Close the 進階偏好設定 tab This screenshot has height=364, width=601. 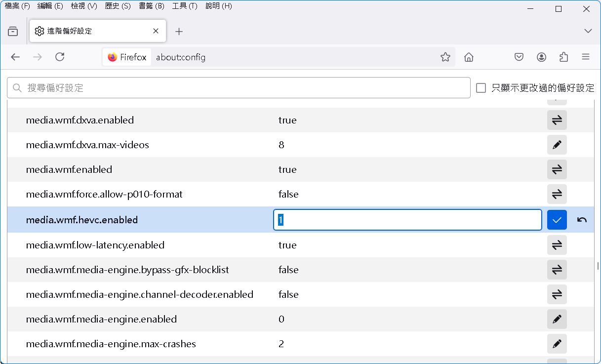coord(156,31)
